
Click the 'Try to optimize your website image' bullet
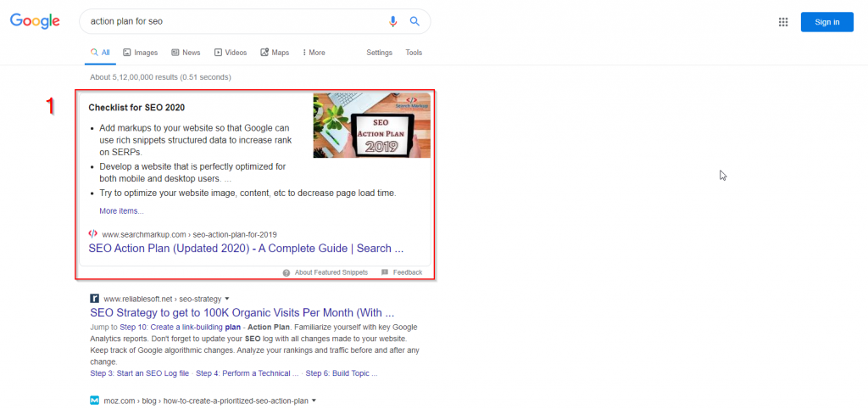pyautogui.click(x=248, y=193)
